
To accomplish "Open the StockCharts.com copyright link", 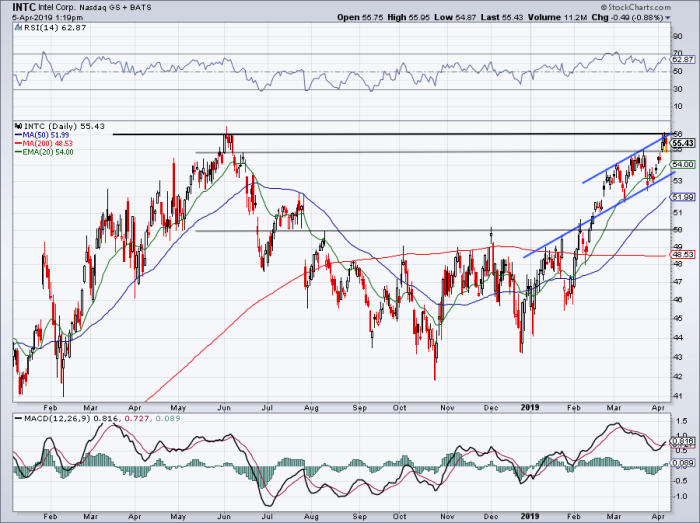I will click(x=636, y=7).
